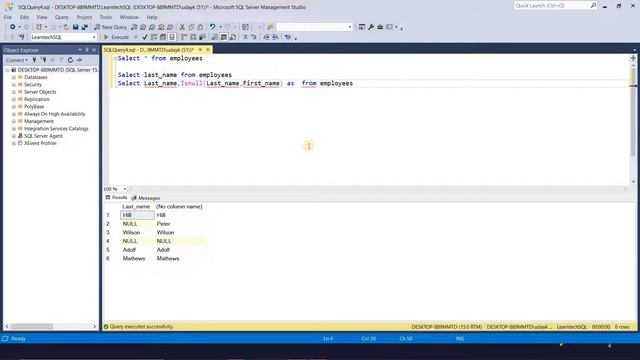
Task: Toggle Include Client Statistics
Action: (x=202, y=37)
